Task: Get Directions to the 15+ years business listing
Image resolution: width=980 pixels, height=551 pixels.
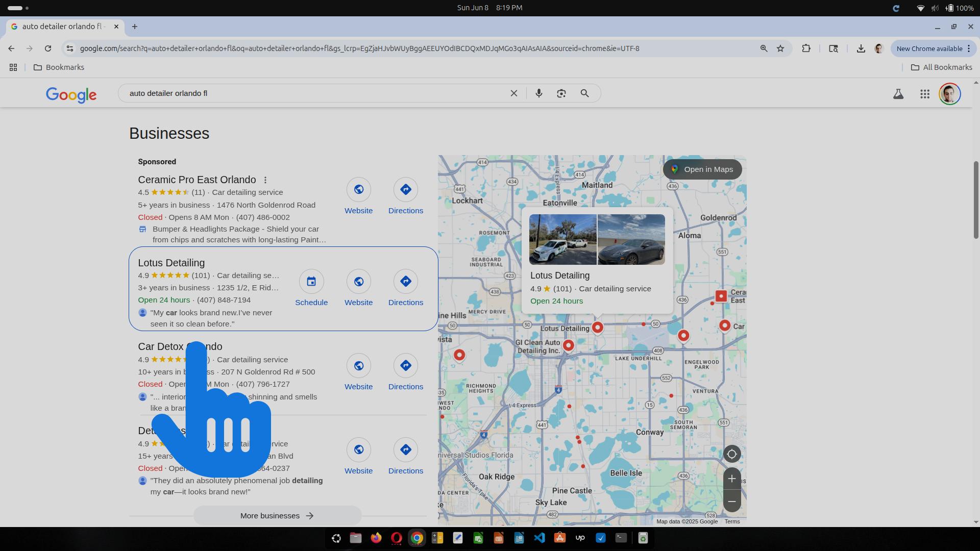Action: tap(405, 457)
